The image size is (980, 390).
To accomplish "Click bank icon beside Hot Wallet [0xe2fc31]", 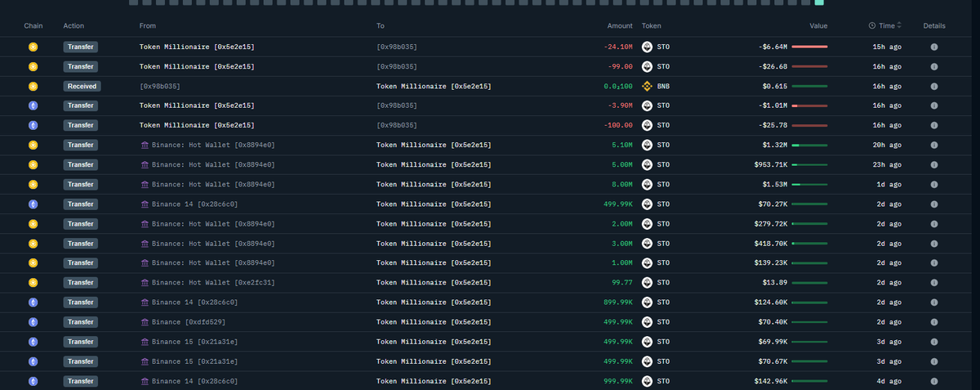I will point(145,282).
